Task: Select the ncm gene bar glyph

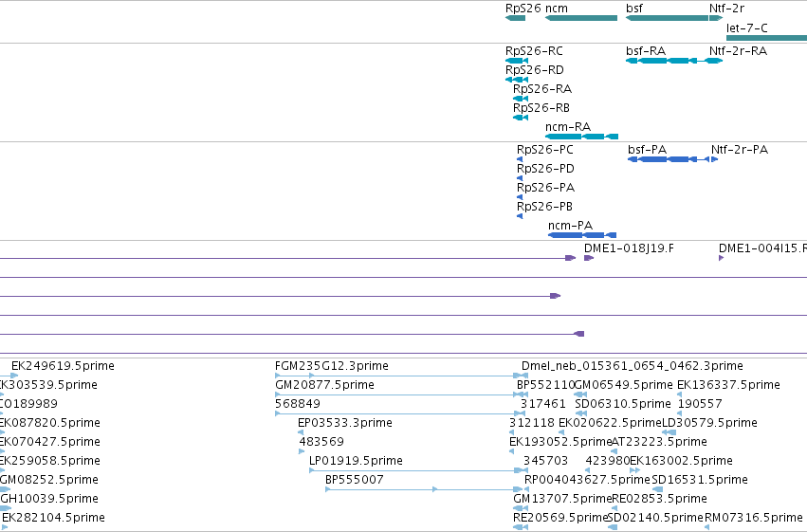Action: click(x=581, y=18)
